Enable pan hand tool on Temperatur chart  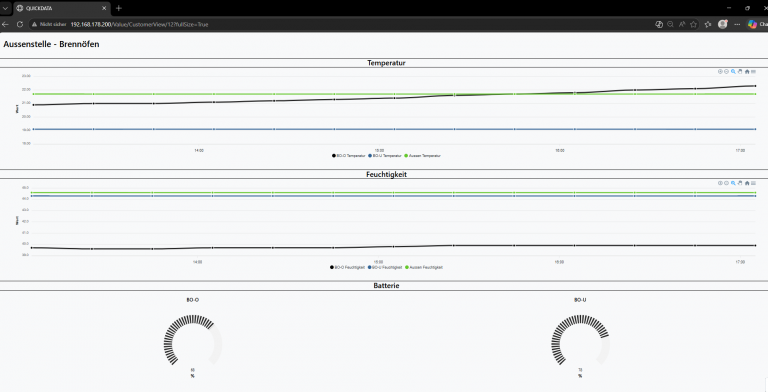[740, 72]
